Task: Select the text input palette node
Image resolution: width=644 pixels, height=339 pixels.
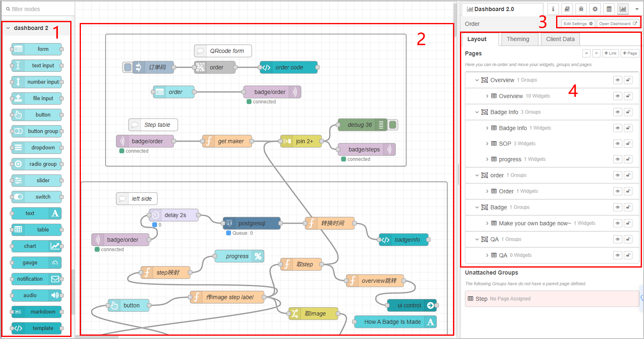Action: pos(37,66)
